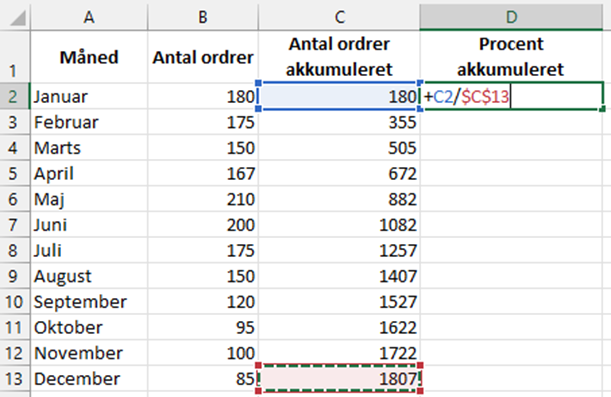The width and height of the screenshot is (611, 397).
Task: Click the order count cell 85
Action: pyautogui.click(x=203, y=379)
